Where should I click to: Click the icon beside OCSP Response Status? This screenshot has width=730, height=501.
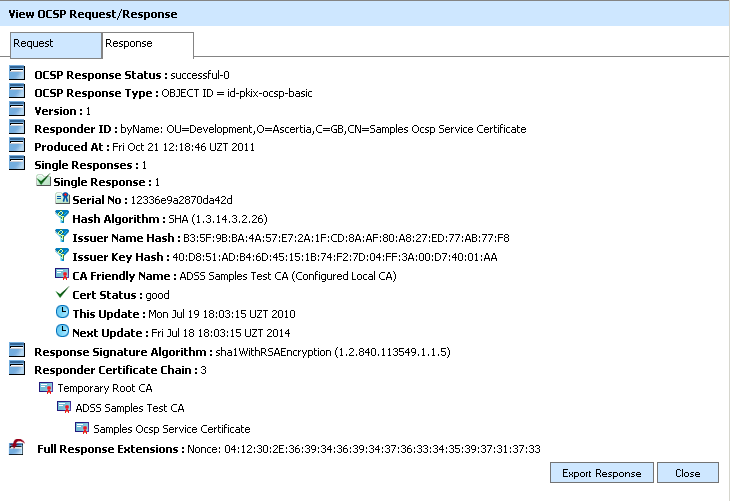pyautogui.click(x=16, y=74)
